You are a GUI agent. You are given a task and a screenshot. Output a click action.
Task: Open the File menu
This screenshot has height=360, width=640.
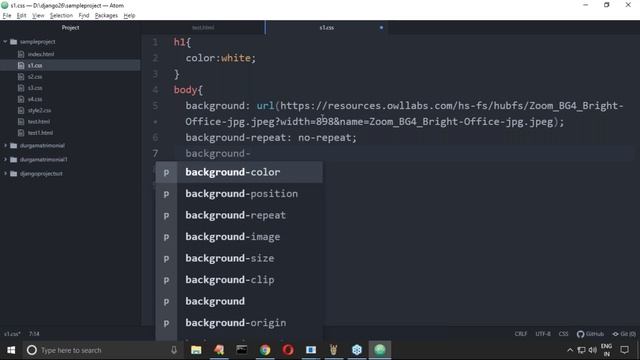click(7, 16)
